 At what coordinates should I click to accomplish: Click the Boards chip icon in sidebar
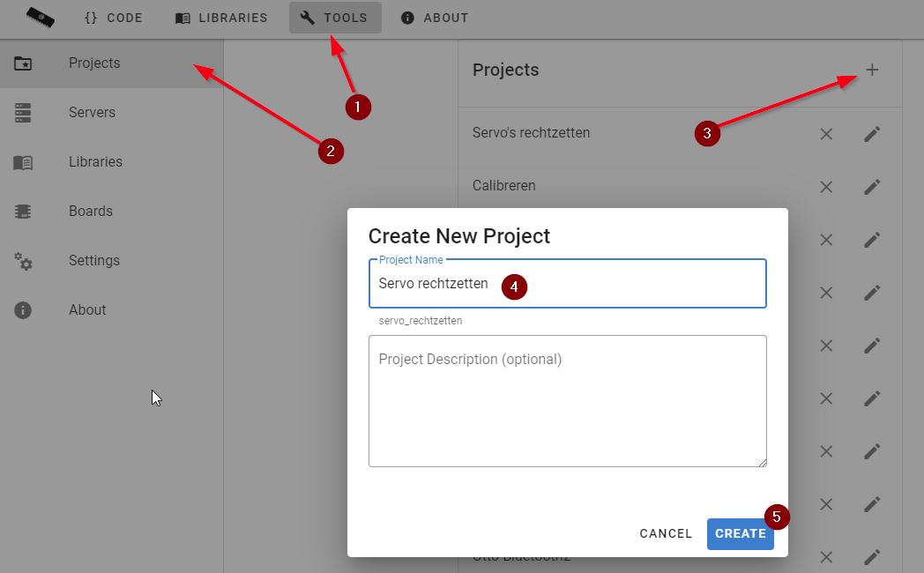point(23,212)
